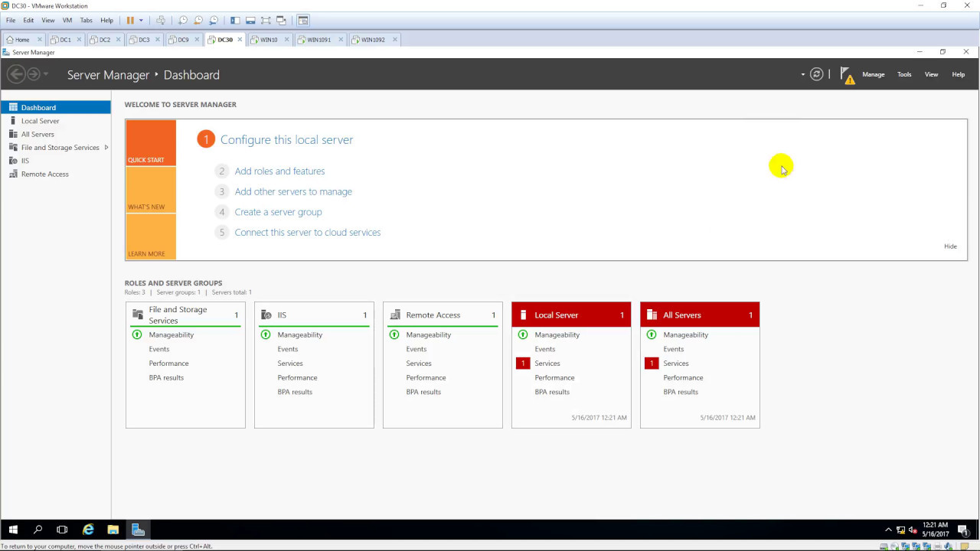The width and height of the screenshot is (980, 551).
Task: Launch Internet Explorer from taskbar
Action: [x=88, y=530]
